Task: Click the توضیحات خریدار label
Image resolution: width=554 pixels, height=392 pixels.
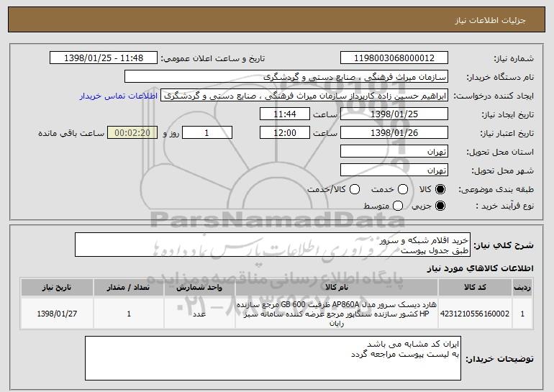Action: (499, 359)
